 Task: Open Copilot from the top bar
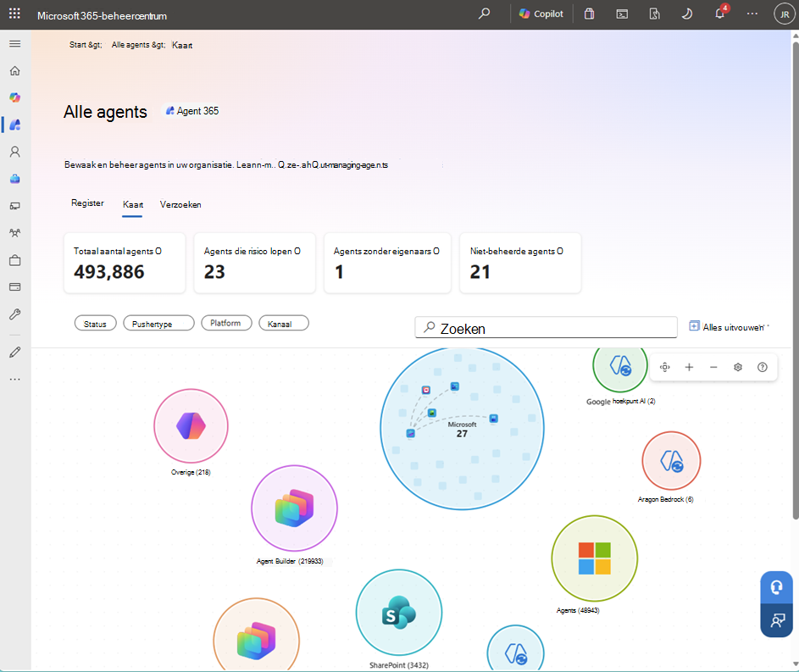[x=541, y=14]
